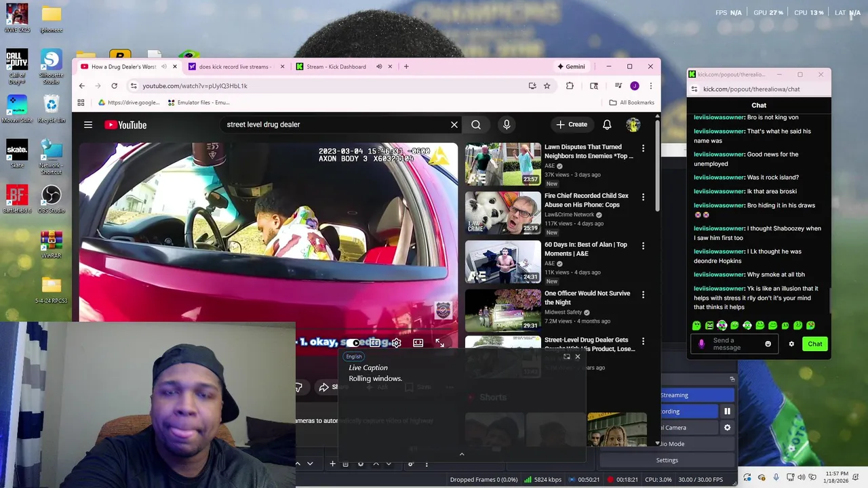
Task: Open options for Lawn Disputes video
Action: tap(643, 148)
